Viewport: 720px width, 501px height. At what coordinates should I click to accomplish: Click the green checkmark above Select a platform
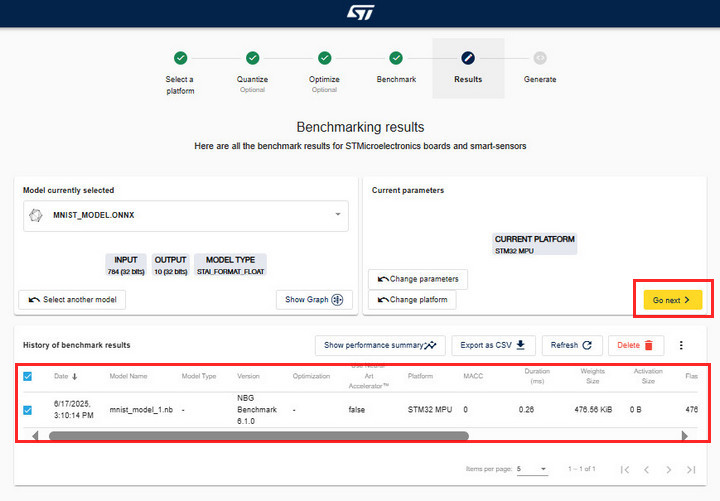pyautogui.click(x=180, y=58)
